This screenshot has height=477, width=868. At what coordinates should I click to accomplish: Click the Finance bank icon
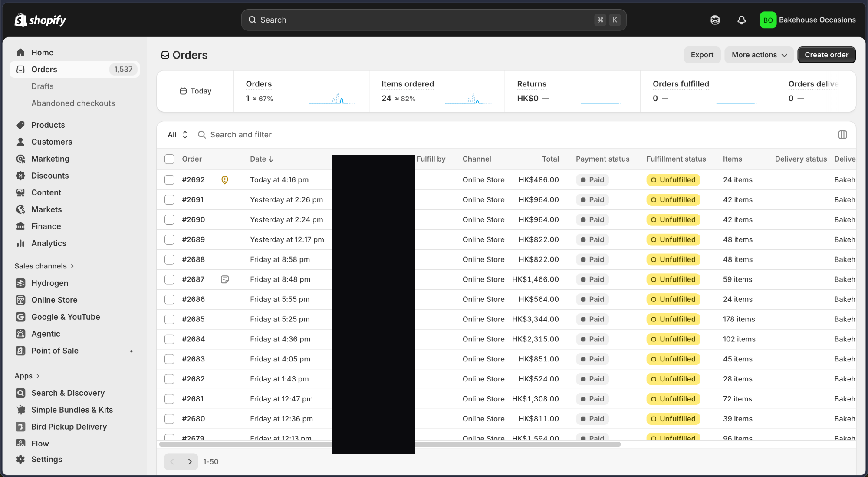(20, 226)
